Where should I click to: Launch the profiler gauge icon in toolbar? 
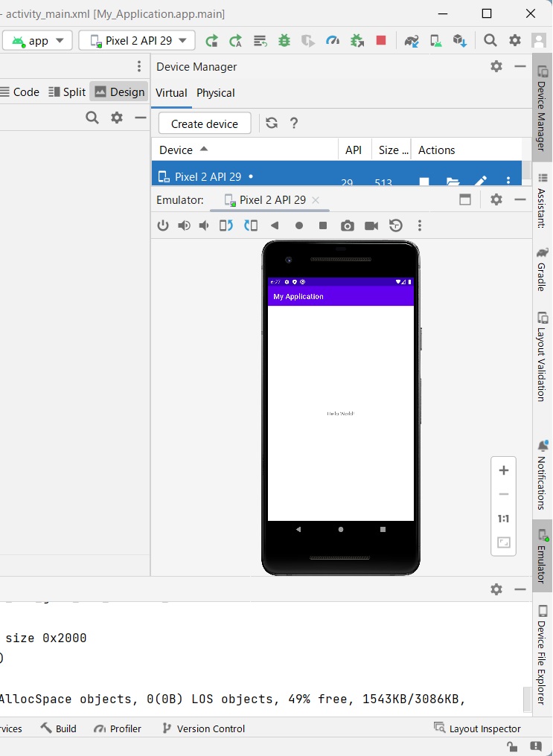click(333, 40)
